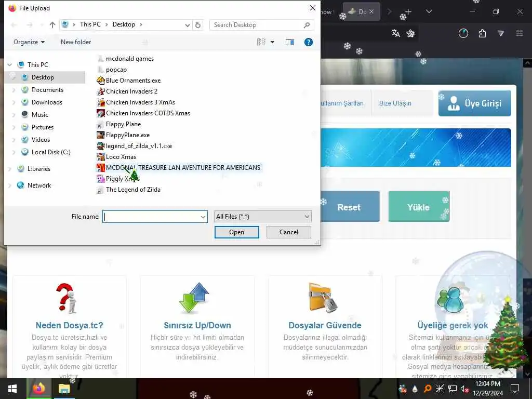Click the Cancel button
The image size is (532, 399).
(289, 232)
